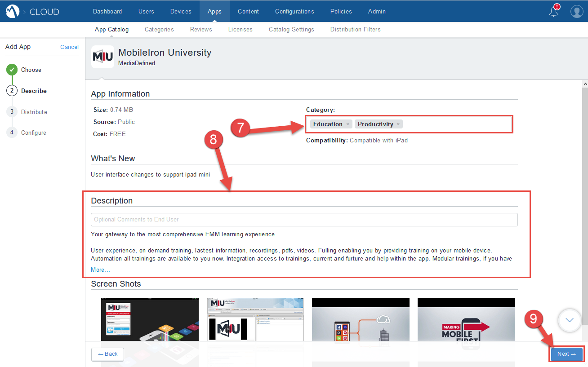
Task: Select the Configure wizard step
Action: click(12, 133)
